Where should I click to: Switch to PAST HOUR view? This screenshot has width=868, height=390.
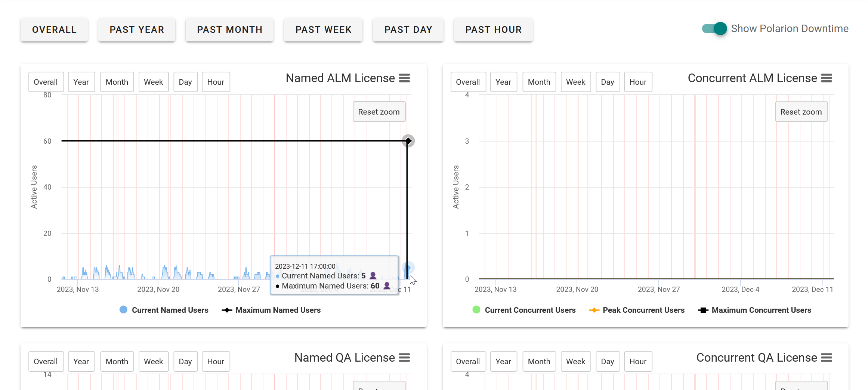(493, 29)
